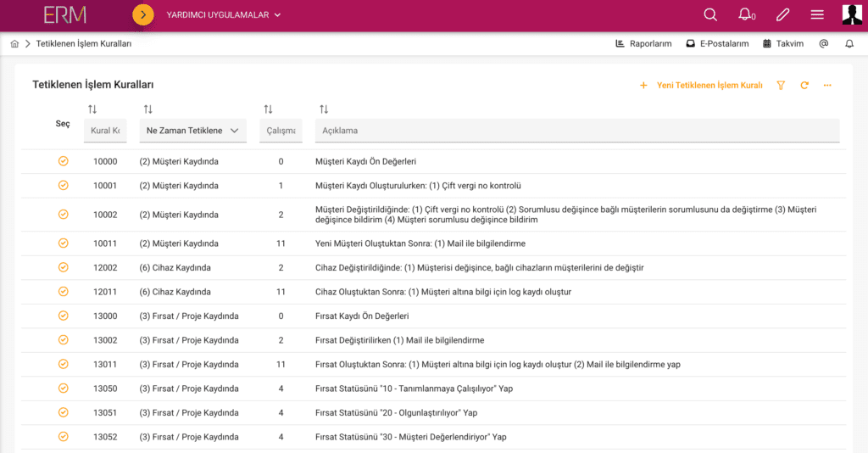868x453 pixels.
Task: Select the row check for rule 13011
Action: [x=63, y=365]
